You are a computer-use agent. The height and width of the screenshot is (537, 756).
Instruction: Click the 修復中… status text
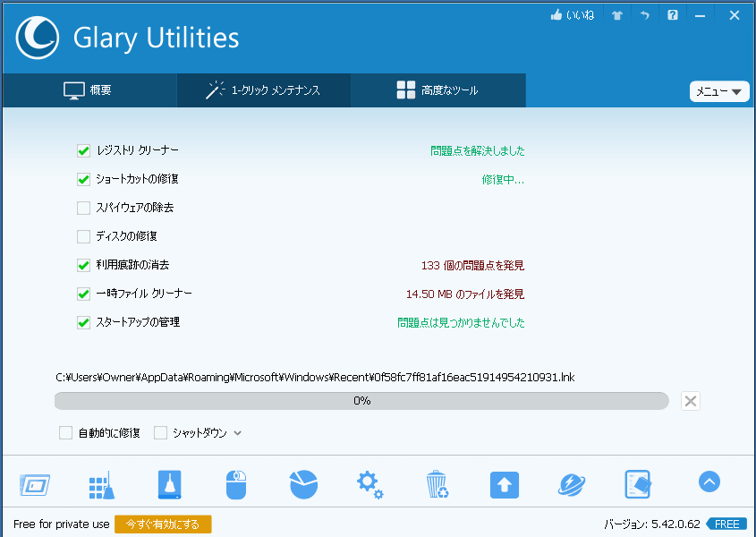click(x=503, y=180)
